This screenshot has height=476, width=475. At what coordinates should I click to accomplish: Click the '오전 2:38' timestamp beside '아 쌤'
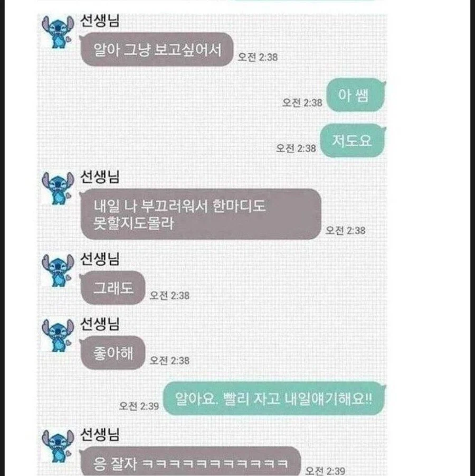302,102
